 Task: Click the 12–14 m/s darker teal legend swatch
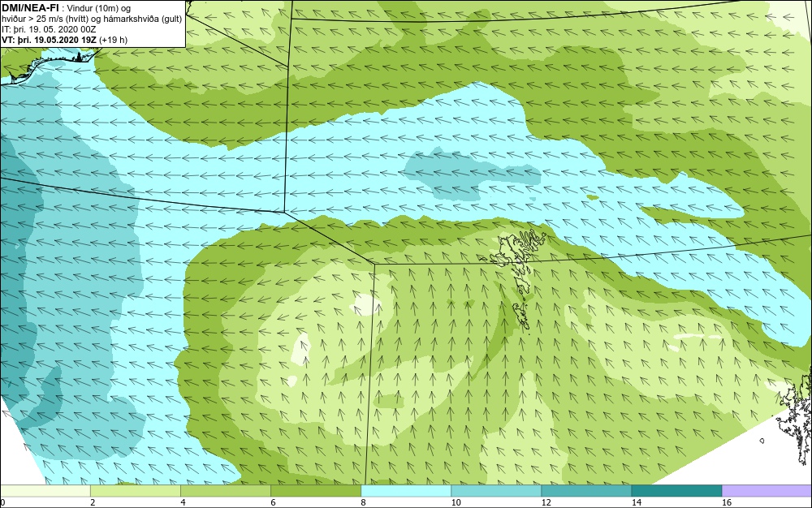(586, 491)
